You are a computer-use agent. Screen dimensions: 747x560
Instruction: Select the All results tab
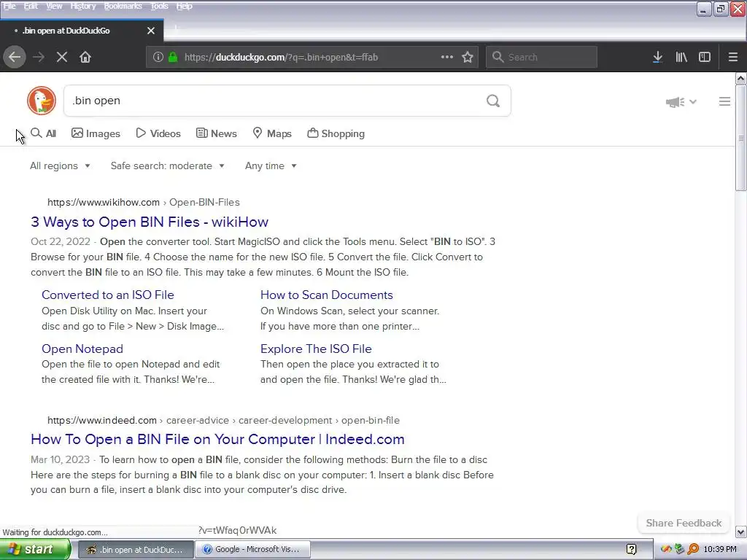43,133
